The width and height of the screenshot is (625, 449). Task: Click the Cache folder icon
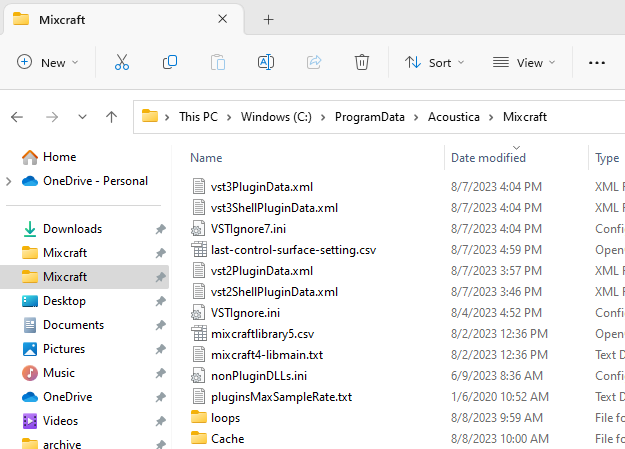[x=199, y=438]
